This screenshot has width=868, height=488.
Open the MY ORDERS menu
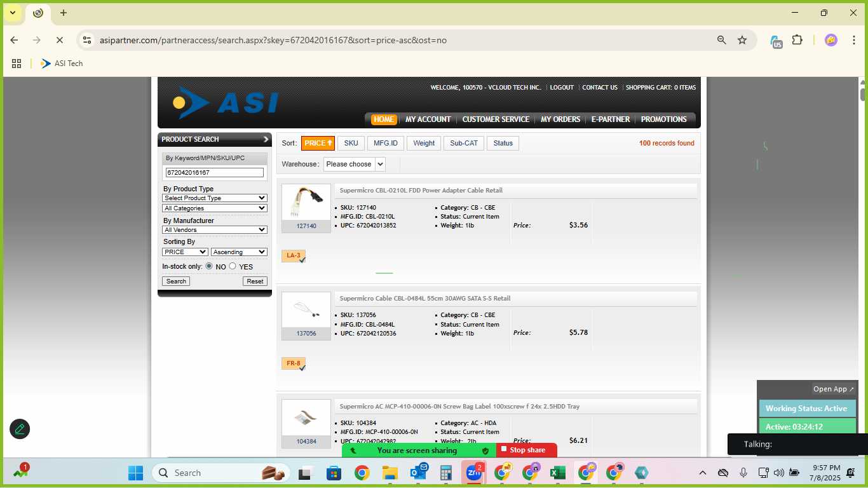560,119
